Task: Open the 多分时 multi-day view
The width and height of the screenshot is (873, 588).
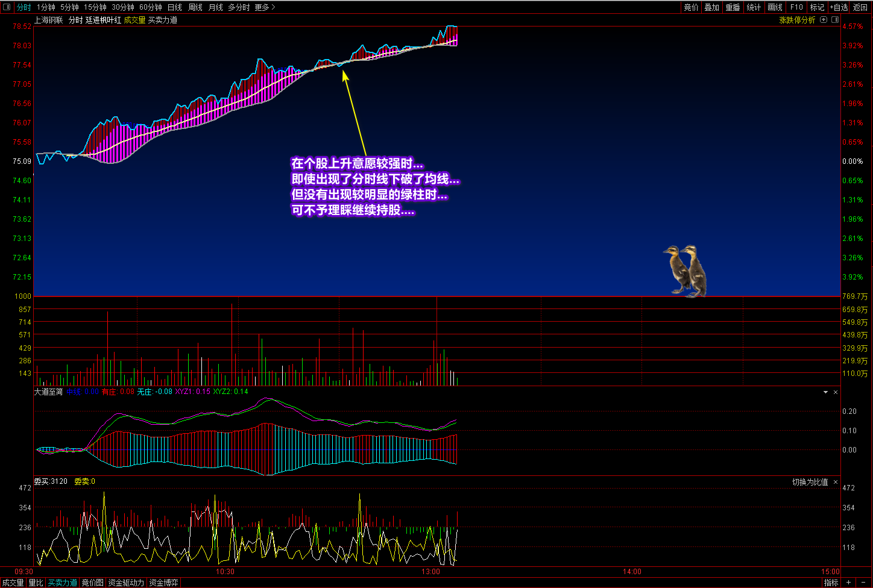Action: point(239,7)
